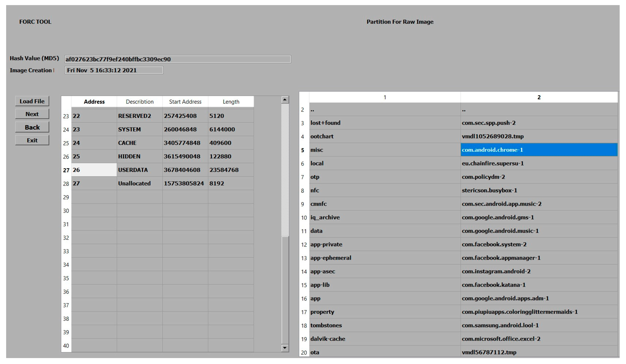
Task: Click the image creation date field
Action: [114, 70]
